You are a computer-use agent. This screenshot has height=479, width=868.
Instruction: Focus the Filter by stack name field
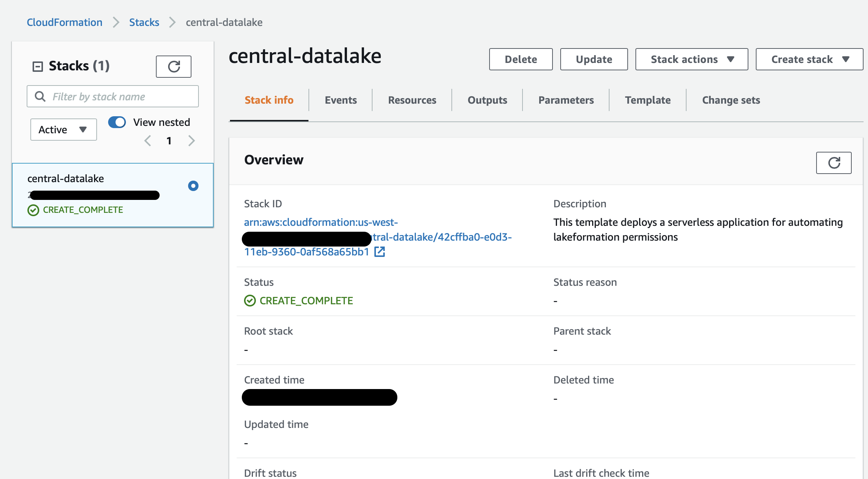pos(113,97)
